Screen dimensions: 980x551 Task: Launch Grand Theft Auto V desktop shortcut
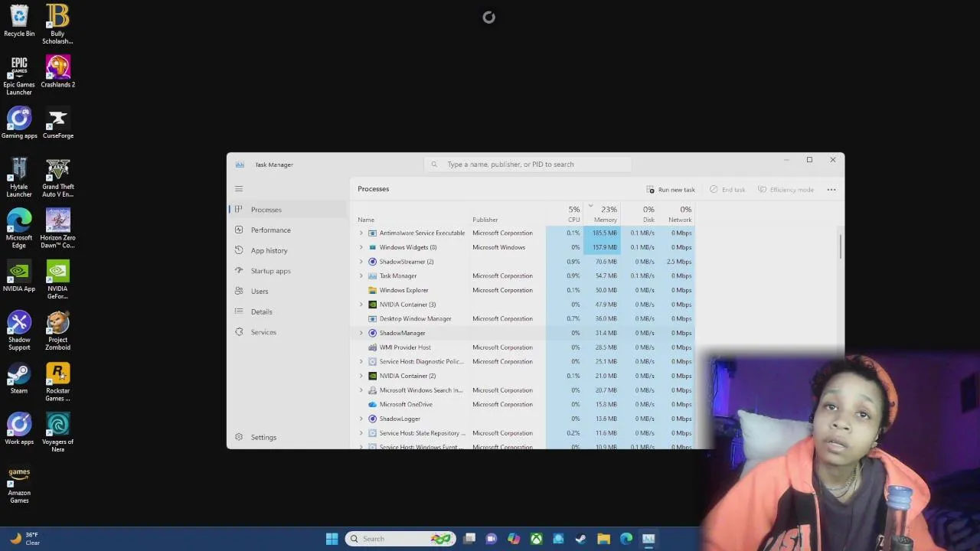click(57, 177)
